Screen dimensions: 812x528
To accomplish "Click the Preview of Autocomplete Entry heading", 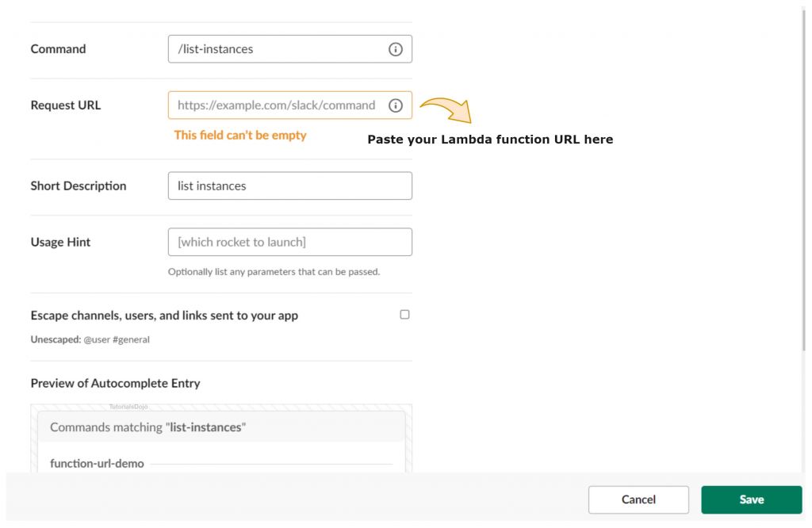I will pyautogui.click(x=115, y=383).
